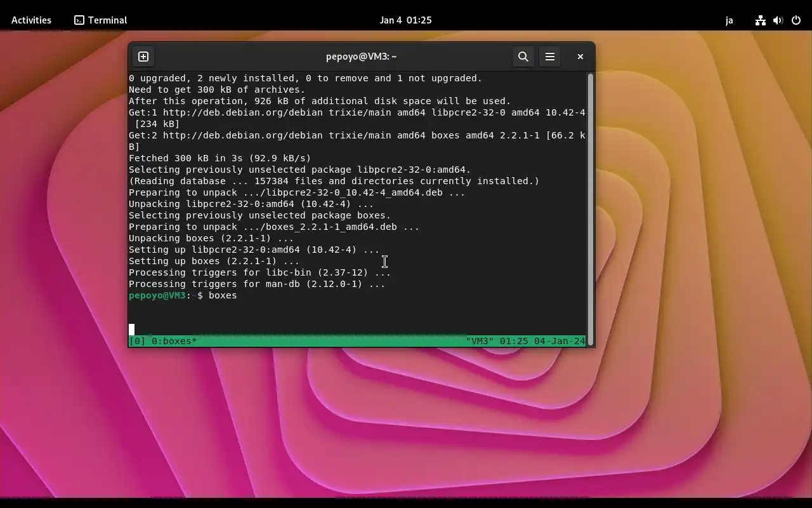Click the "VM3" hostname in tmux status bar
812x508 pixels.
480,342
